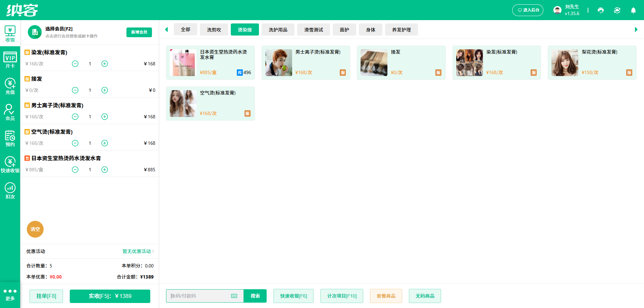Increase quantity of 空气烫 cart item
Viewport: 644px width, 308px height.
pos(105,143)
